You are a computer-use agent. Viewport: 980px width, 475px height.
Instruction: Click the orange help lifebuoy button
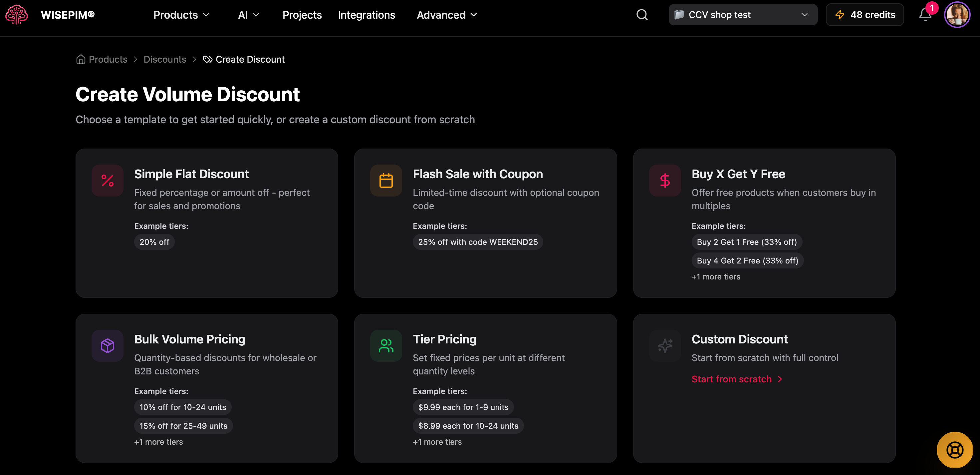click(x=954, y=450)
